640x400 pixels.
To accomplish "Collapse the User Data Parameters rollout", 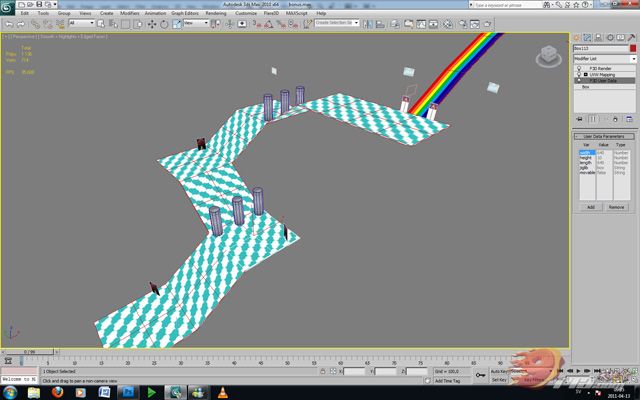I will tap(604, 136).
